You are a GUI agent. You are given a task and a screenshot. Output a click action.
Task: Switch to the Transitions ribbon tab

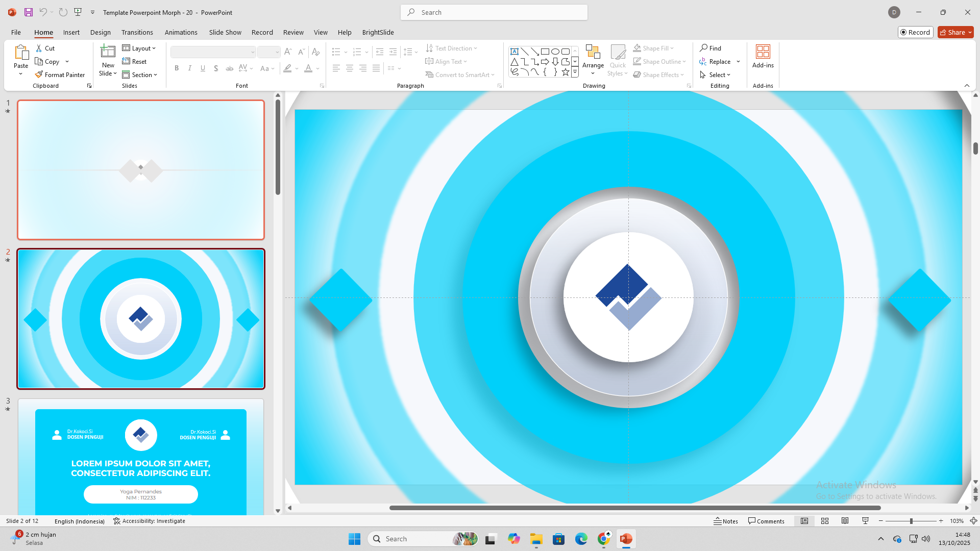(137, 32)
